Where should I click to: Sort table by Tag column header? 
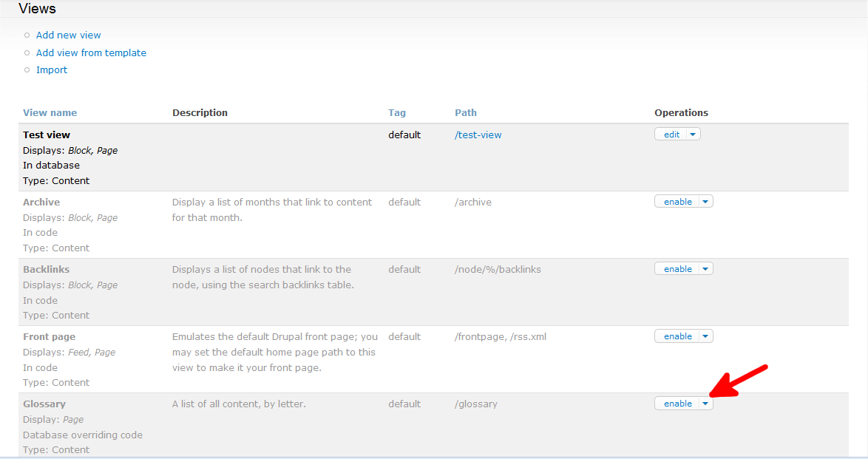(396, 112)
